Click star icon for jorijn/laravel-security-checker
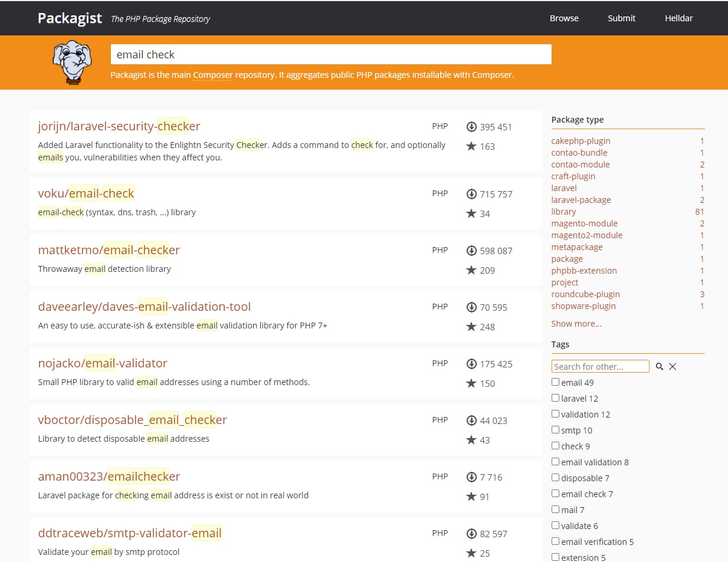The height and width of the screenshot is (562, 728). (471, 146)
